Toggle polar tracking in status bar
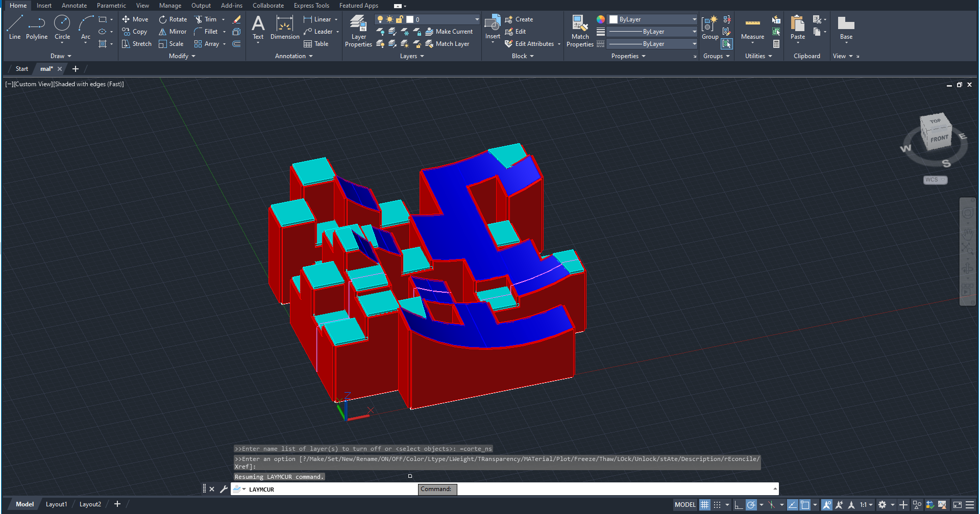980x514 pixels. tap(751, 505)
